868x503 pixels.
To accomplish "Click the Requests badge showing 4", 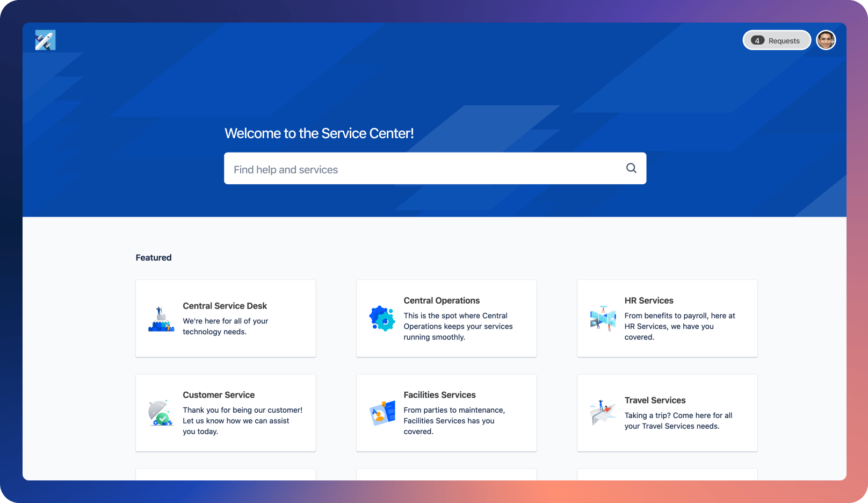I will pyautogui.click(x=776, y=40).
